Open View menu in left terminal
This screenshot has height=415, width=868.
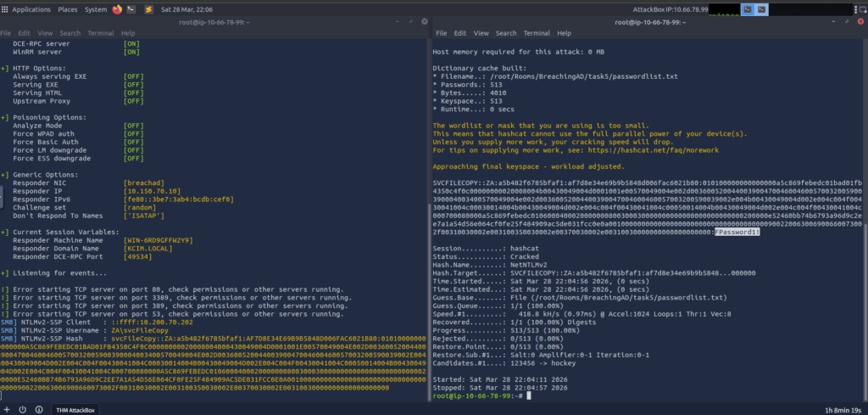click(46, 33)
